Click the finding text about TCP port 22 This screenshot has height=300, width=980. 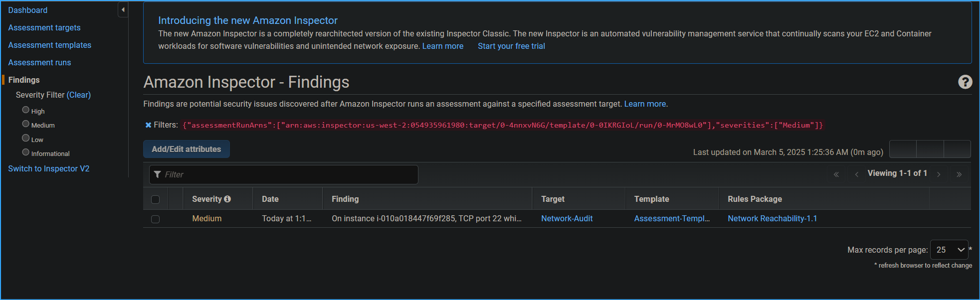click(426, 218)
